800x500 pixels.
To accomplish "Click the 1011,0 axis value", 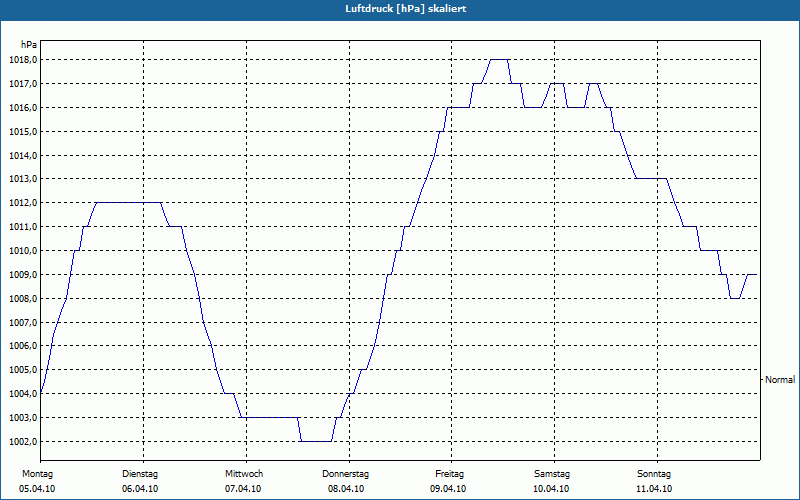I will tap(22, 227).
